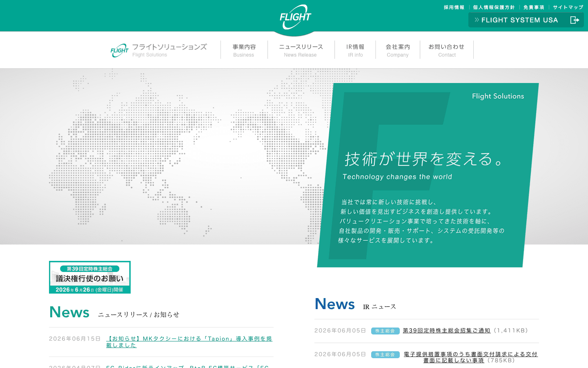Click the Technology changes the world text

(x=397, y=177)
